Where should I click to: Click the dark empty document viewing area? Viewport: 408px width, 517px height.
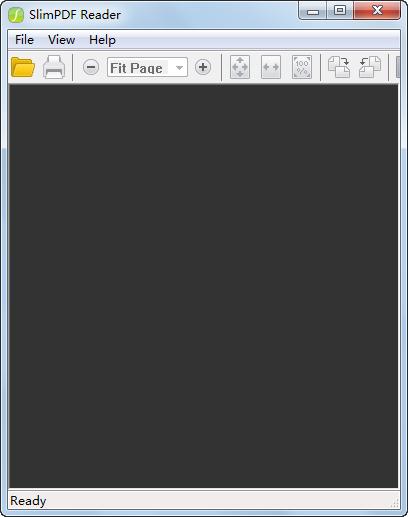(204, 286)
